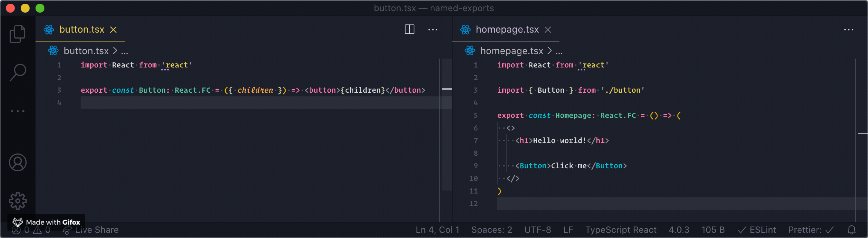Open the Accounts icon in activity bar

[17, 162]
